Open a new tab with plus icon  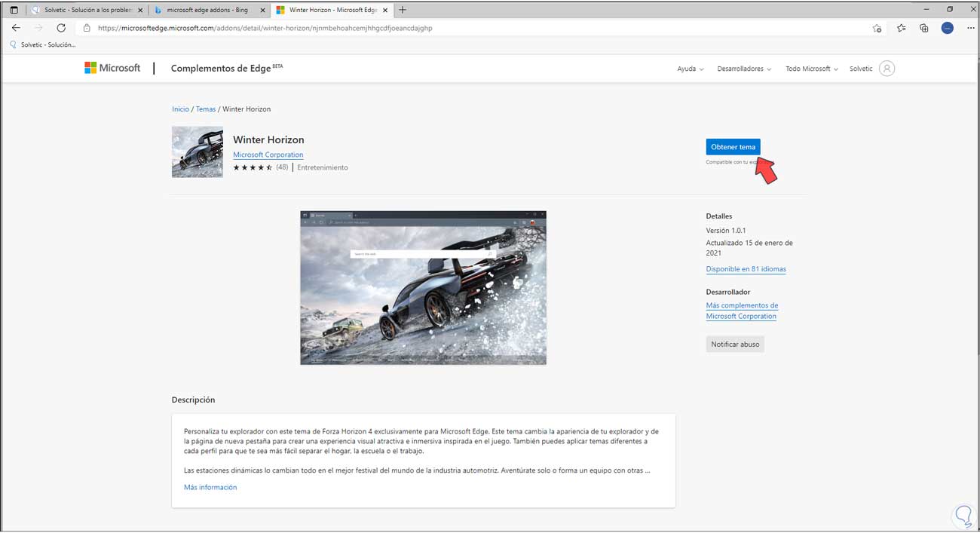coord(403,10)
